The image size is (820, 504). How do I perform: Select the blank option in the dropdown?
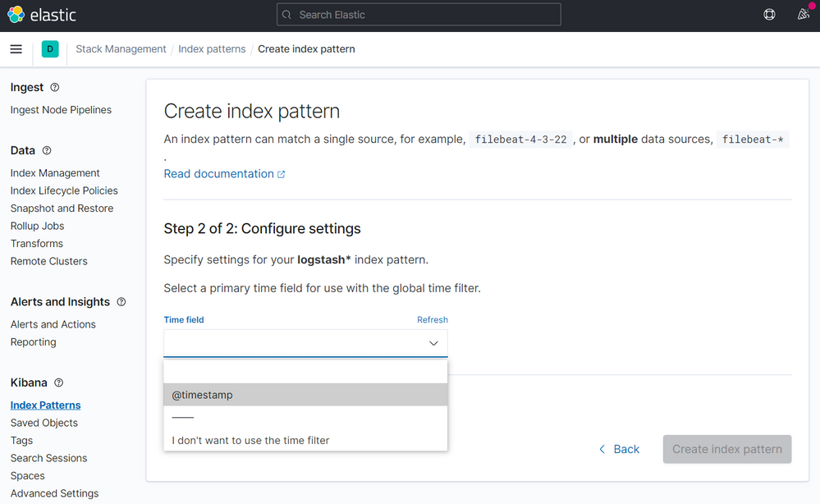click(305, 372)
